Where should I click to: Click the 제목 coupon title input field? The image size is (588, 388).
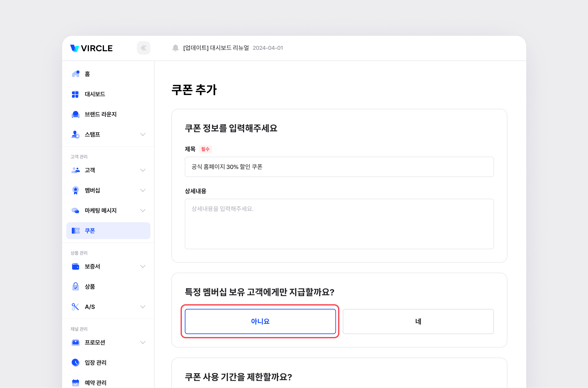point(339,167)
